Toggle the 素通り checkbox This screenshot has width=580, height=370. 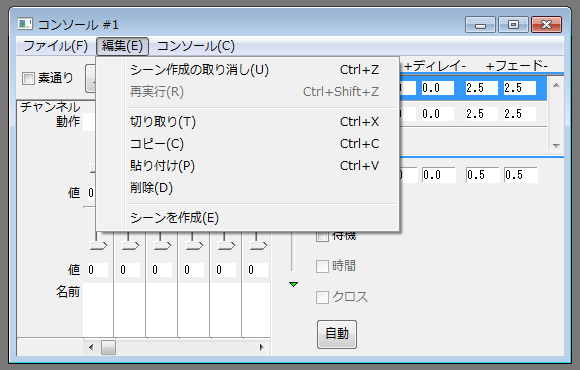click(28, 78)
